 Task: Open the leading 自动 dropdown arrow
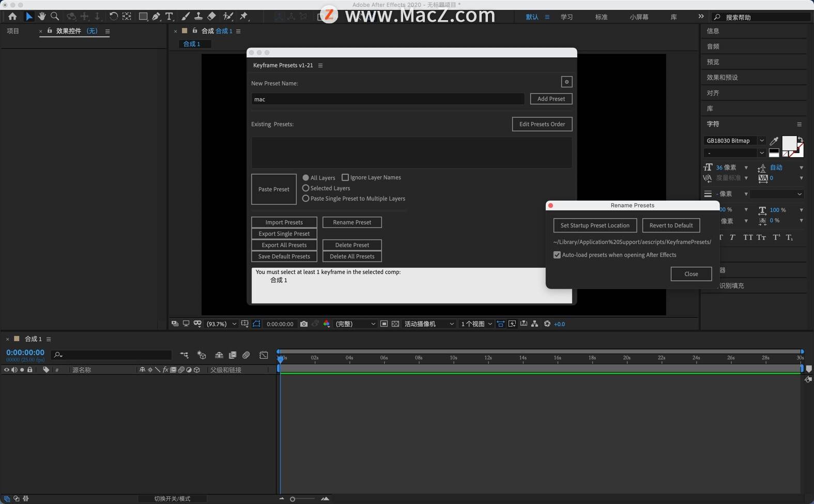point(801,167)
